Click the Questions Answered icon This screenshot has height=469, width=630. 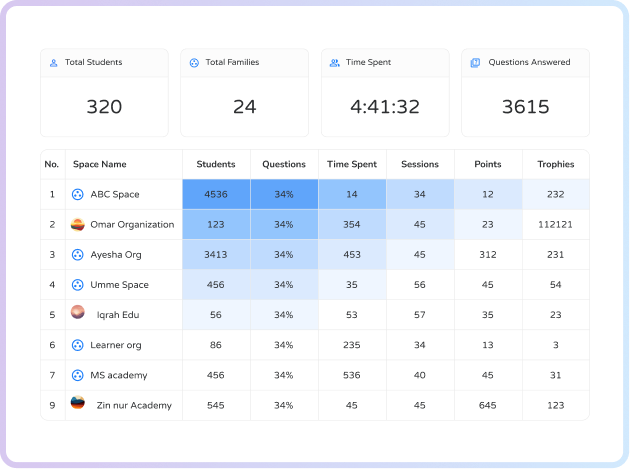click(476, 63)
